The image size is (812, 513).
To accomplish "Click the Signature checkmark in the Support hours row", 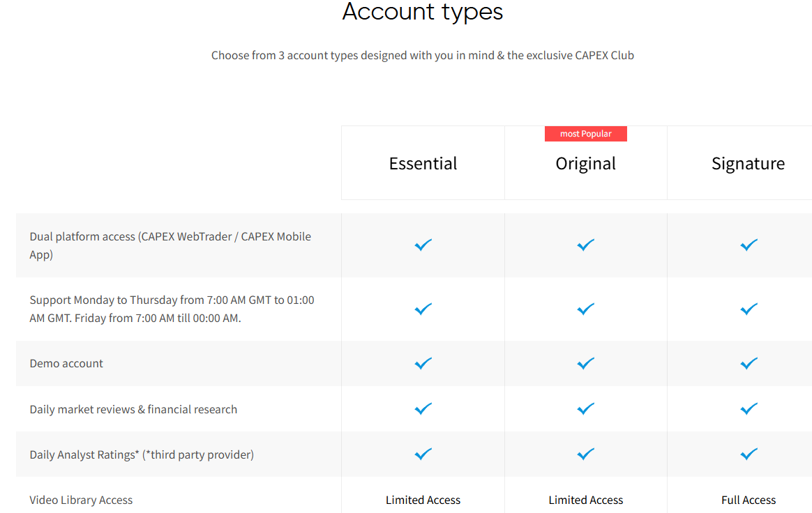I will pos(749,309).
